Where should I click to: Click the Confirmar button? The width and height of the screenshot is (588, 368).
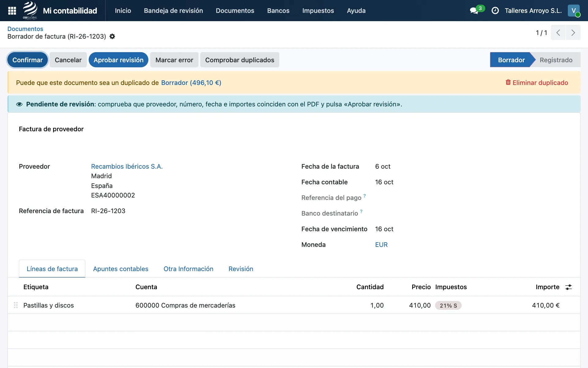pos(28,60)
